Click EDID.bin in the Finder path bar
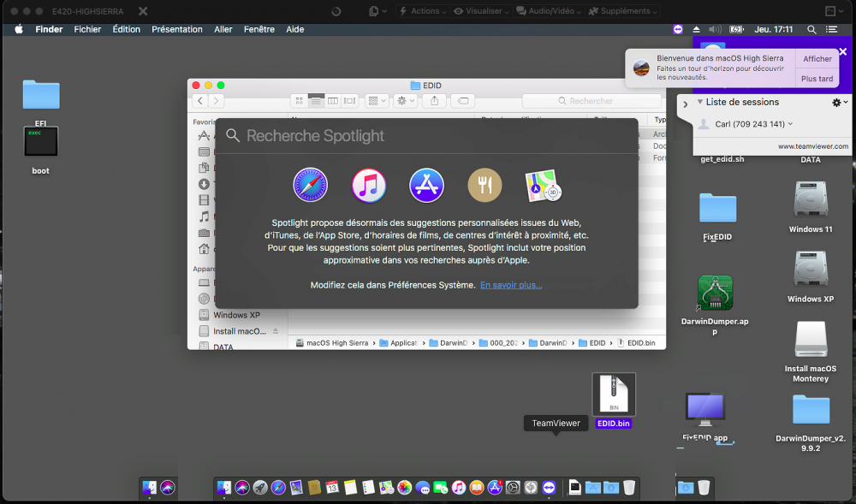 coord(637,343)
